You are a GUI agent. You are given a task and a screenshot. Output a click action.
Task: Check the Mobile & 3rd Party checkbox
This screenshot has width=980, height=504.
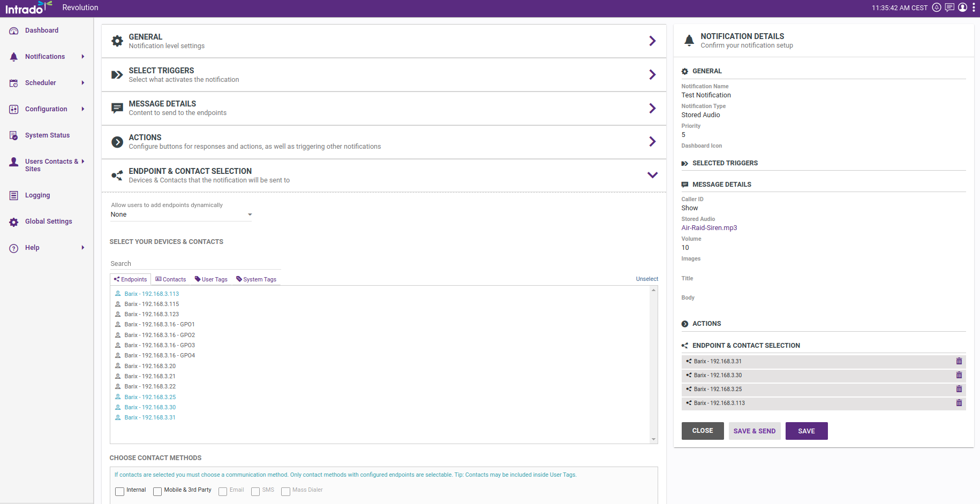[157, 491]
